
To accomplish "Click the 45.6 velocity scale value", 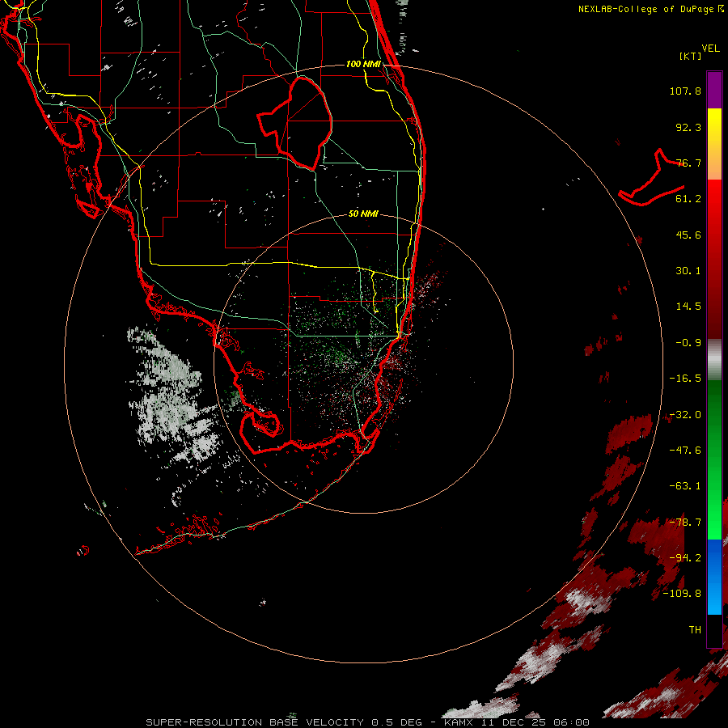I will tap(688, 235).
